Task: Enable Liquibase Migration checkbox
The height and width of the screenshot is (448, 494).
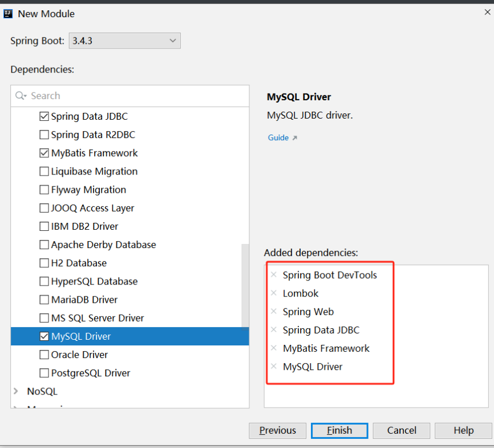Action: pyautogui.click(x=44, y=171)
